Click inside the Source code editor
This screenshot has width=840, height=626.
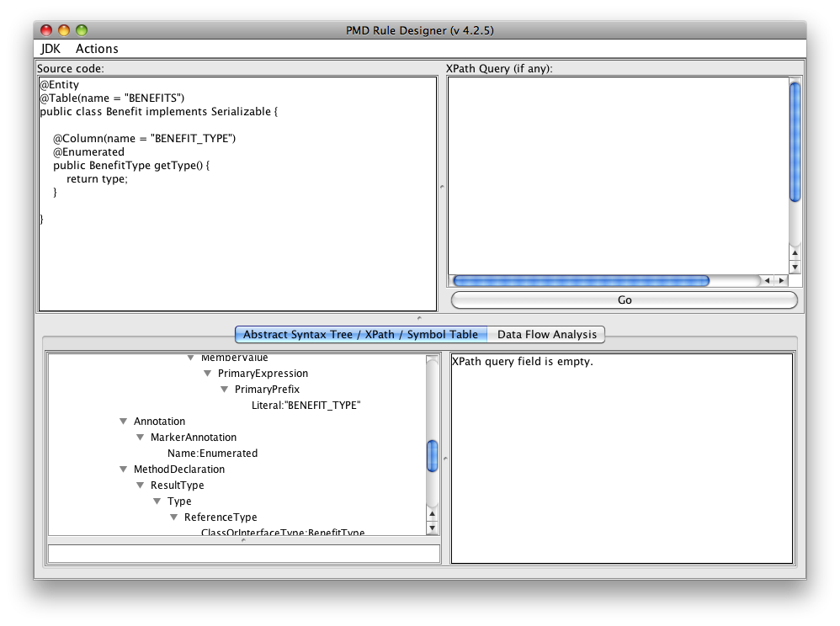point(238,194)
